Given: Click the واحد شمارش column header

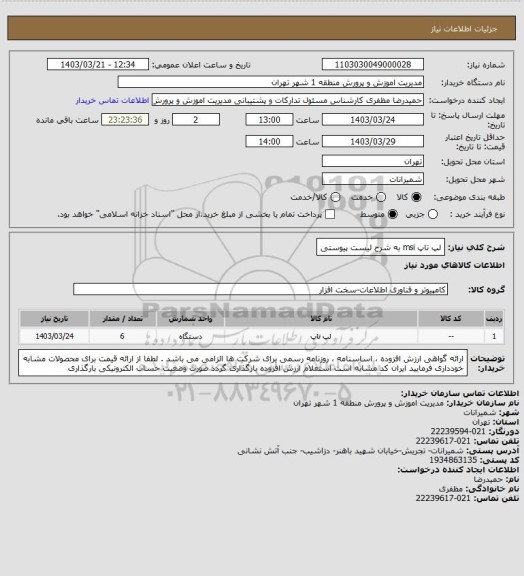Looking at the screenshot, I should pos(190,319).
